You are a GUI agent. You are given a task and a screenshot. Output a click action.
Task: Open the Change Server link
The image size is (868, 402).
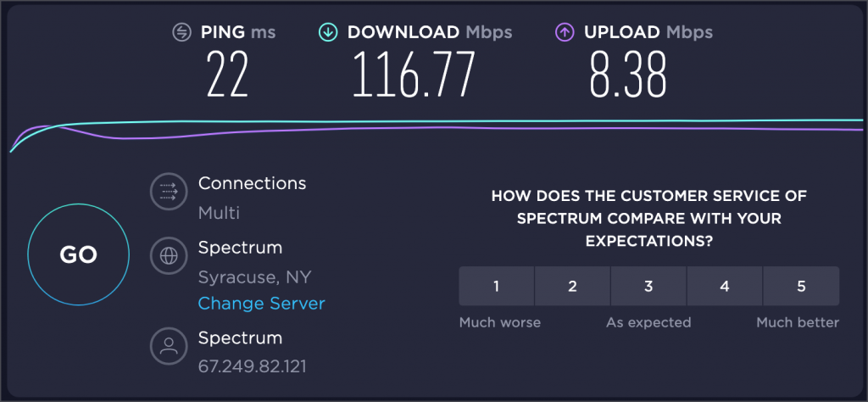pyautogui.click(x=261, y=304)
